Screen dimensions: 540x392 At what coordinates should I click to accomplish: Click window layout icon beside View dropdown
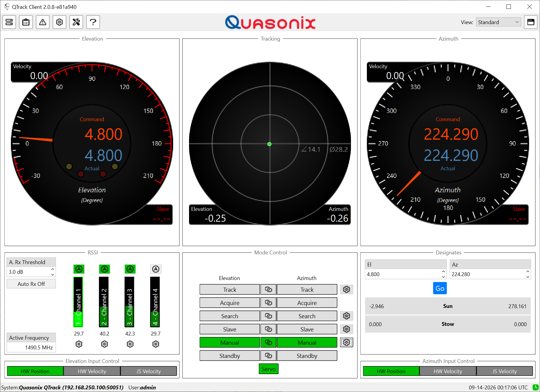531,22
